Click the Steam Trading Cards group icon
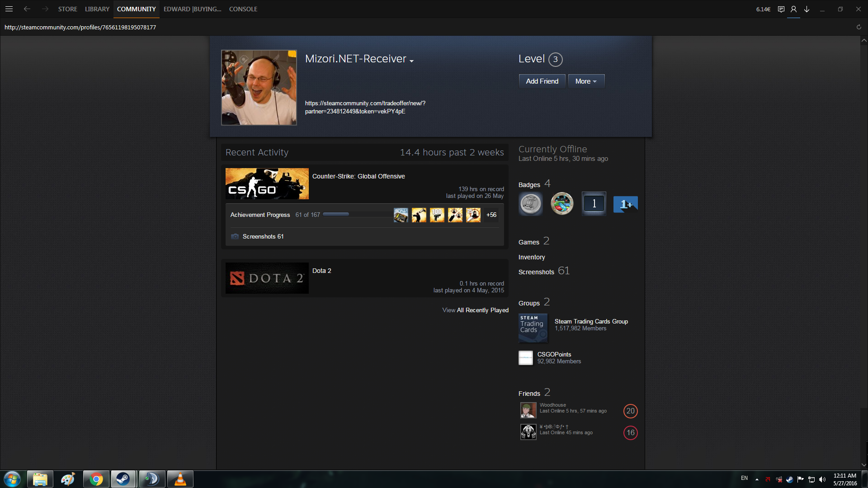The width and height of the screenshot is (868, 488). pos(533,328)
